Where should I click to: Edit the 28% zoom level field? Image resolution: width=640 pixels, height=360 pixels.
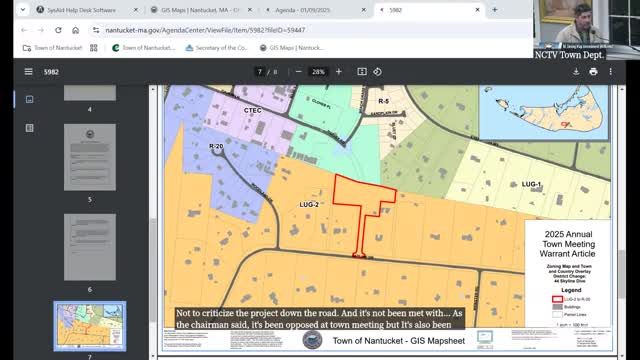[318, 72]
